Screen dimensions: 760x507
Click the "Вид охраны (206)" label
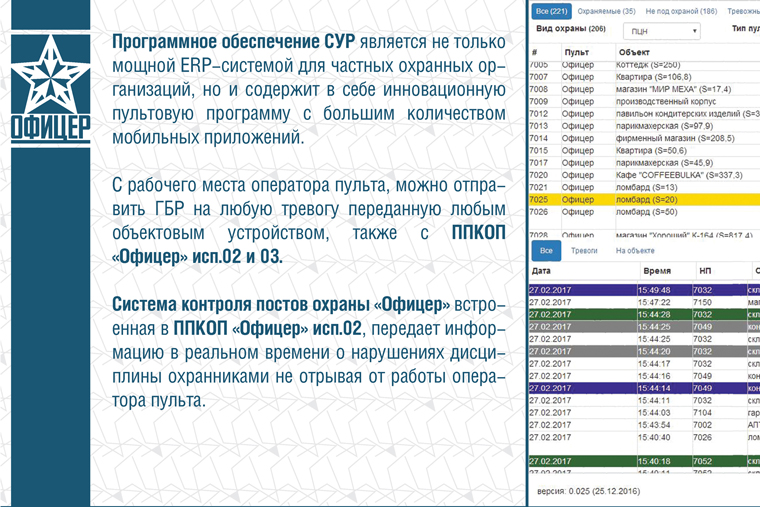pyautogui.click(x=570, y=29)
